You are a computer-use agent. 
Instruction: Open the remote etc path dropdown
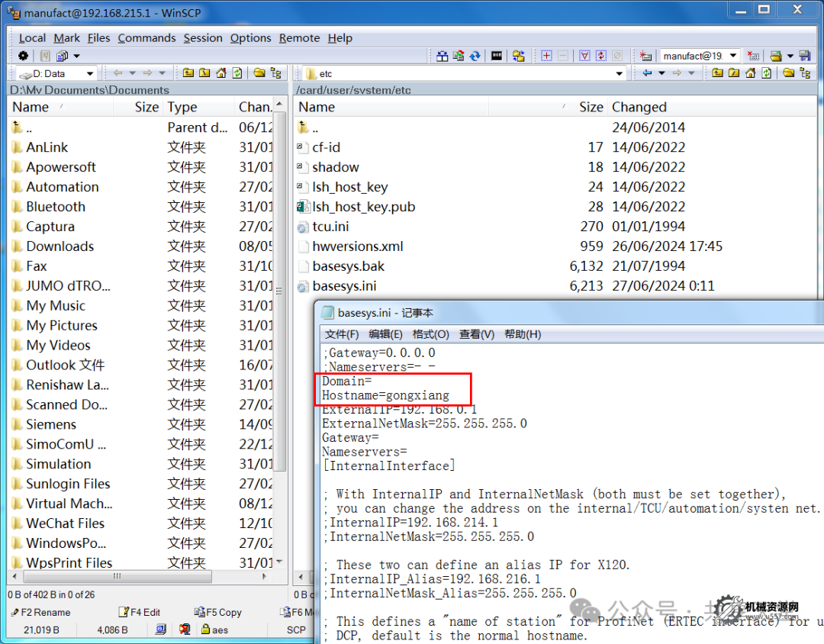click(620, 73)
